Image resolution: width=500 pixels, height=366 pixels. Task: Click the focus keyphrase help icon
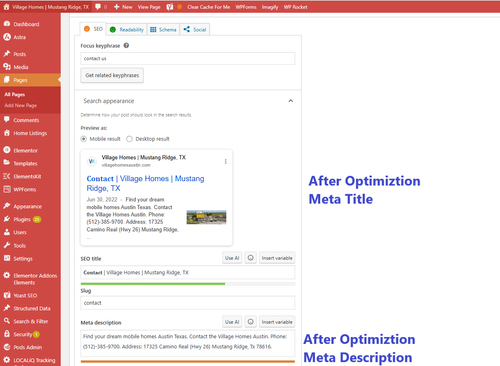(x=126, y=46)
